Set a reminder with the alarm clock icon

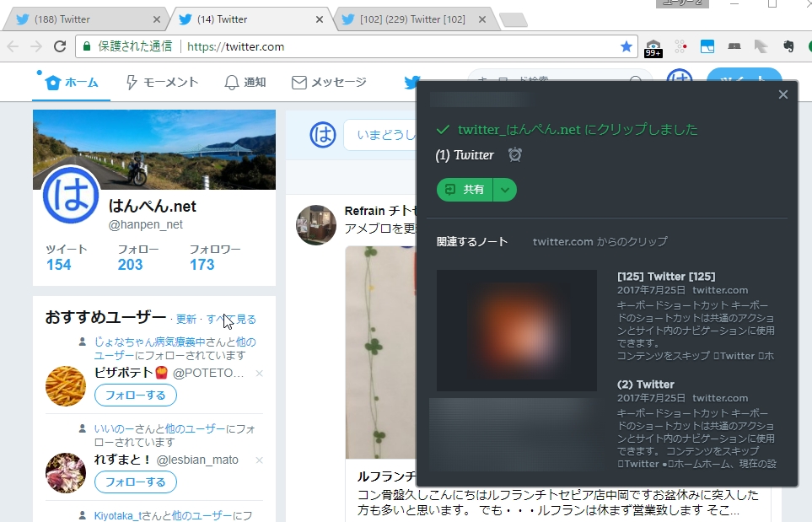(x=514, y=155)
